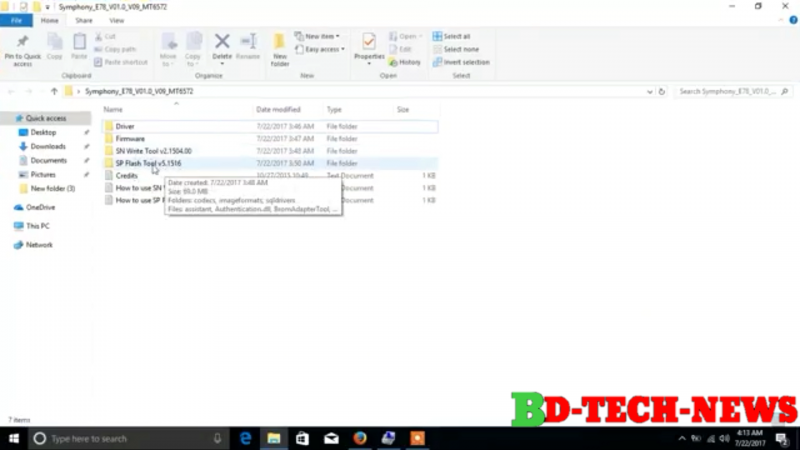The height and width of the screenshot is (450, 800).
Task: Click the Refresh button
Action: (662, 91)
